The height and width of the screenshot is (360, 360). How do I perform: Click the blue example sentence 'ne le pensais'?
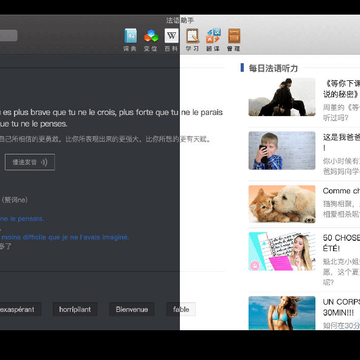(22, 219)
